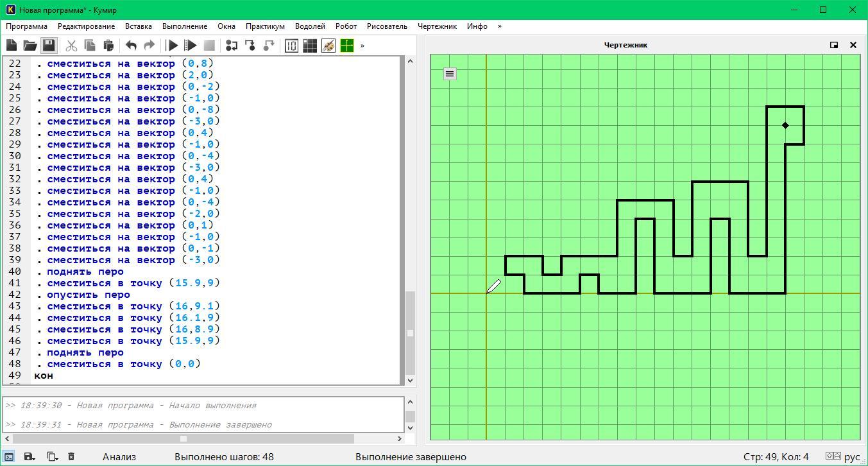
Task: Click the horizontal scrollbar thumb under output
Action: point(183,439)
